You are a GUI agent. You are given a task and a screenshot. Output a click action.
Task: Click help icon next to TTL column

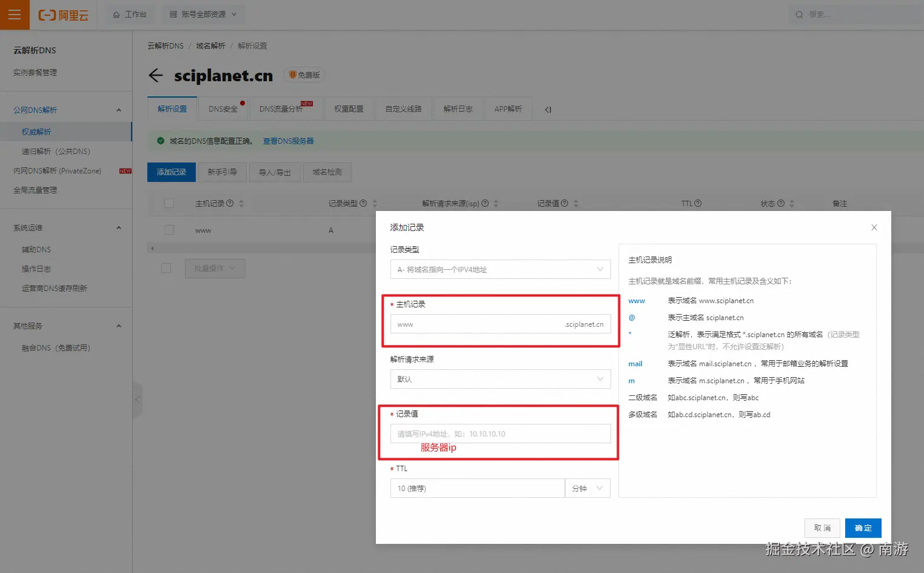[698, 203]
